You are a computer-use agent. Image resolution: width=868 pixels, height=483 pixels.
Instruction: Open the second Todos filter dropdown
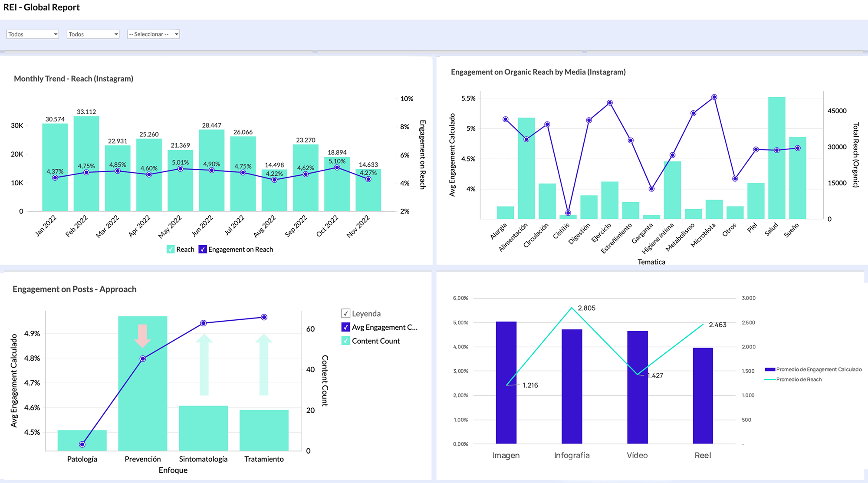click(x=92, y=34)
